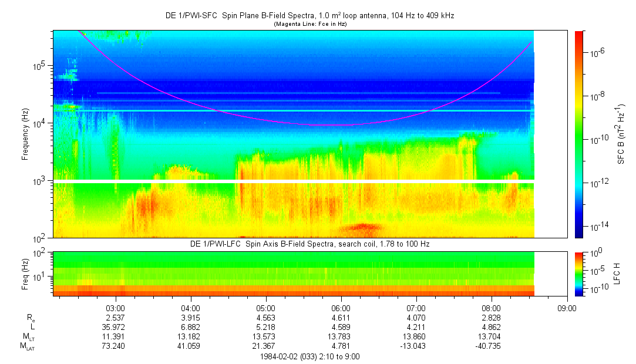This screenshot has height=364, width=636.
Task: Click the LFC H colorbar
Action: click(579, 274)
